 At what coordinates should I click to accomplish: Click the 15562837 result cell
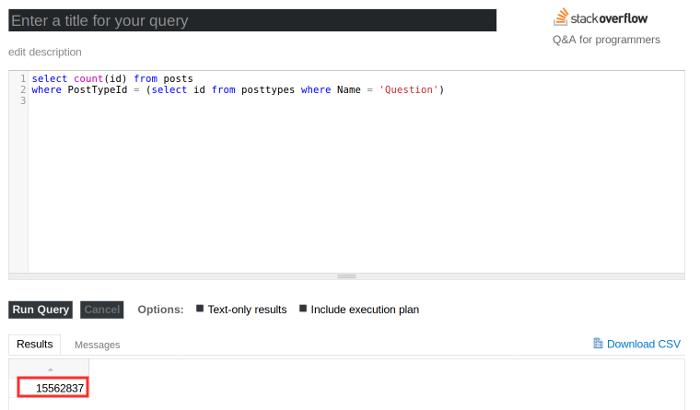[x=53, y=387]
